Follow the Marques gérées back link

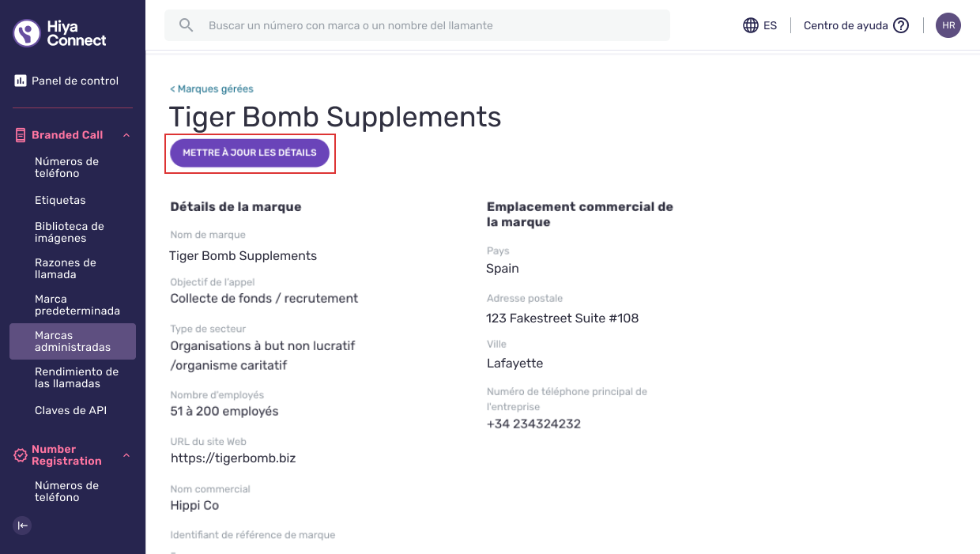[212, 89]
